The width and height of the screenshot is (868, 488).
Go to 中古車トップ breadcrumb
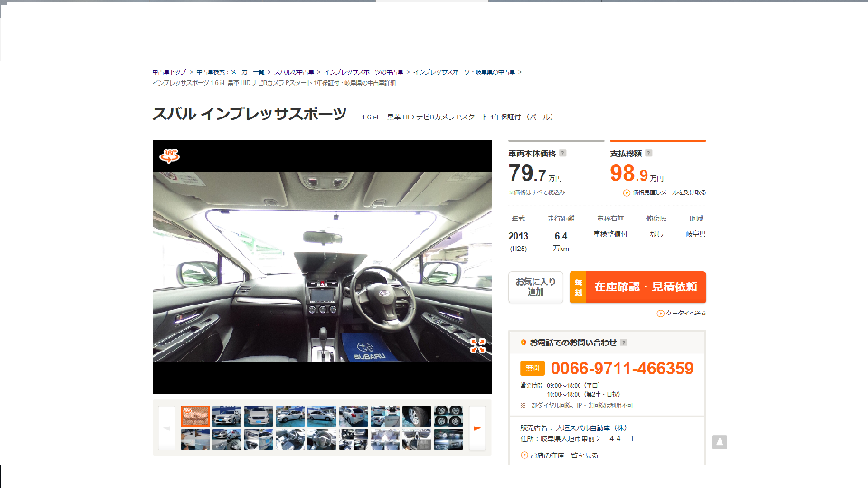169,72
